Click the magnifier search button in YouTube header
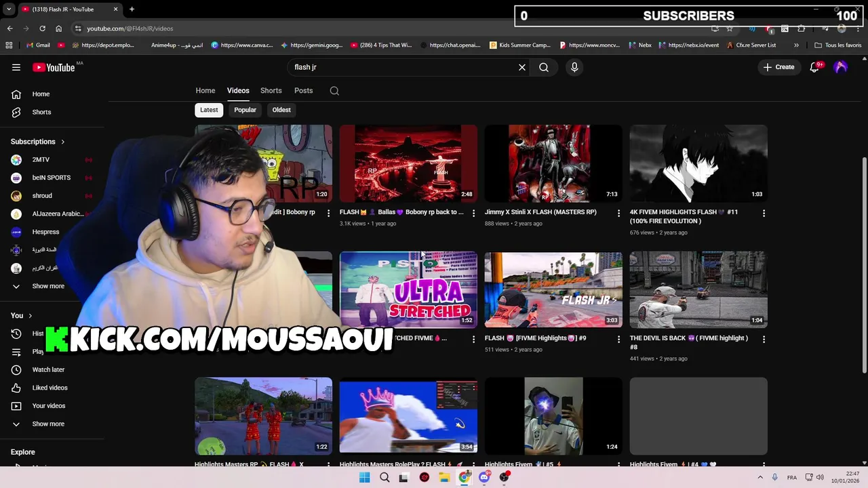The image size is (868, 488). click(544, 67)
